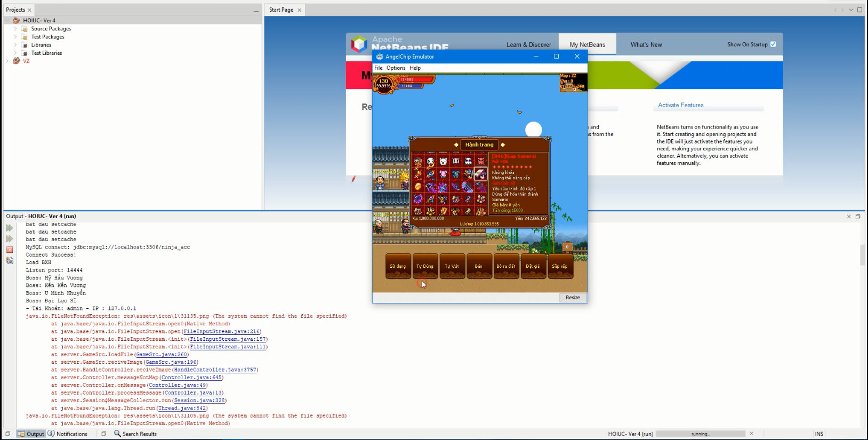This screenshot has height=440, width=868.
Task: Click the Notifications info icon
Action: (x=51, y=434)
